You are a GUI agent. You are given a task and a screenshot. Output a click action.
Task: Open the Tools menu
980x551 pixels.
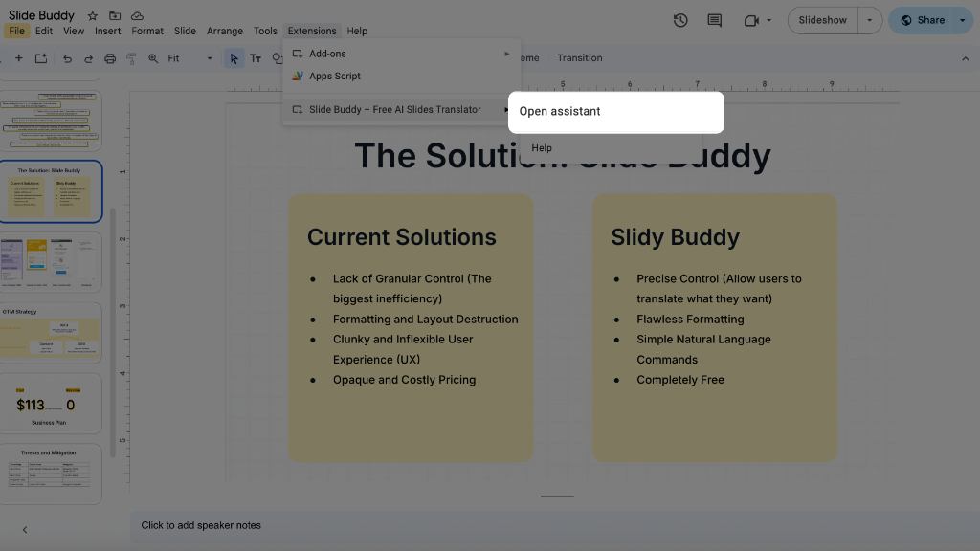point(265,31)
